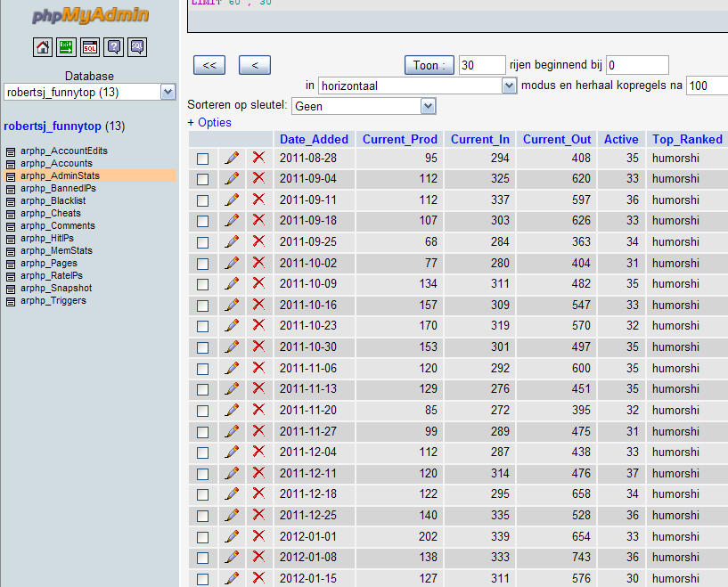Check the box for row 2011-12-18

click(x=202, y=494)
